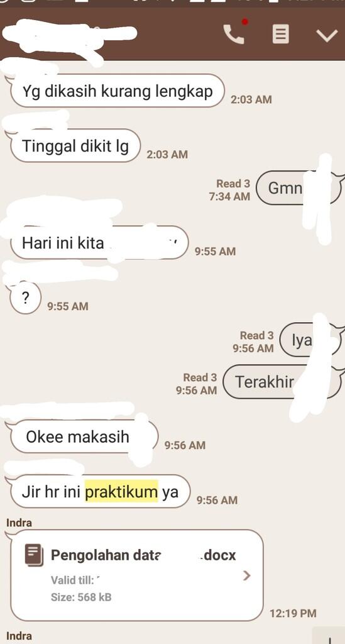This screenshot has width=345, height=644.
Task: Select the message Yg dikasih kurang lengkap
Action: click(118, 91)
